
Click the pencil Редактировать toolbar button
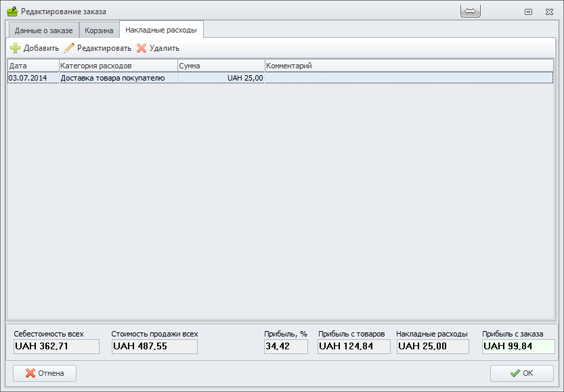coord(97,48)
